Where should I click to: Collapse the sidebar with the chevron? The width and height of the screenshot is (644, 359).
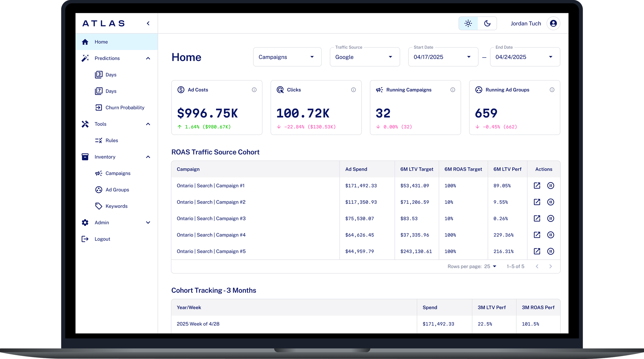click(148, 23)
